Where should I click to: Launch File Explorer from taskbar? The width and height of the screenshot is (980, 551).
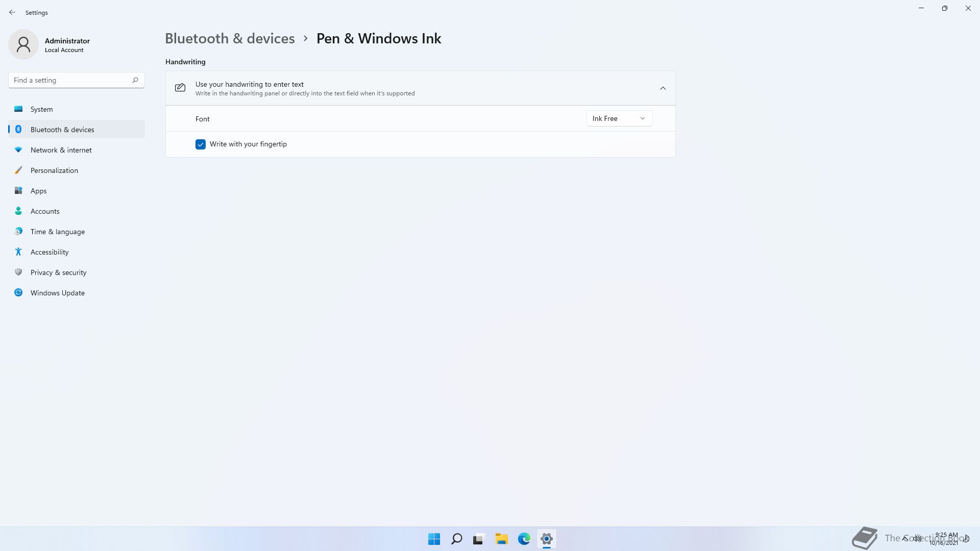click(501, 539)
